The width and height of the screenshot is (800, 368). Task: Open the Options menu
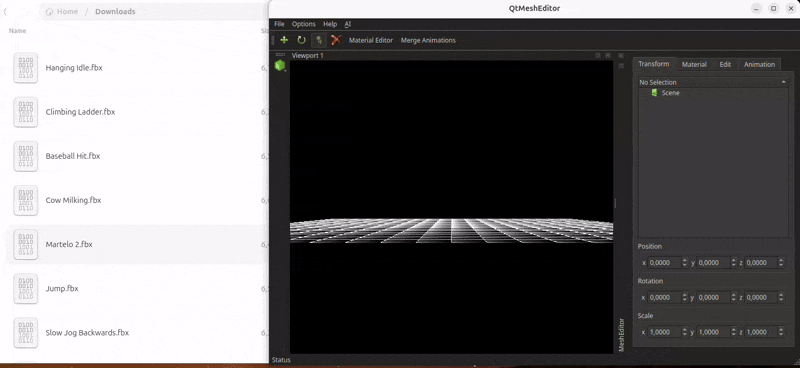coord(304,24)
